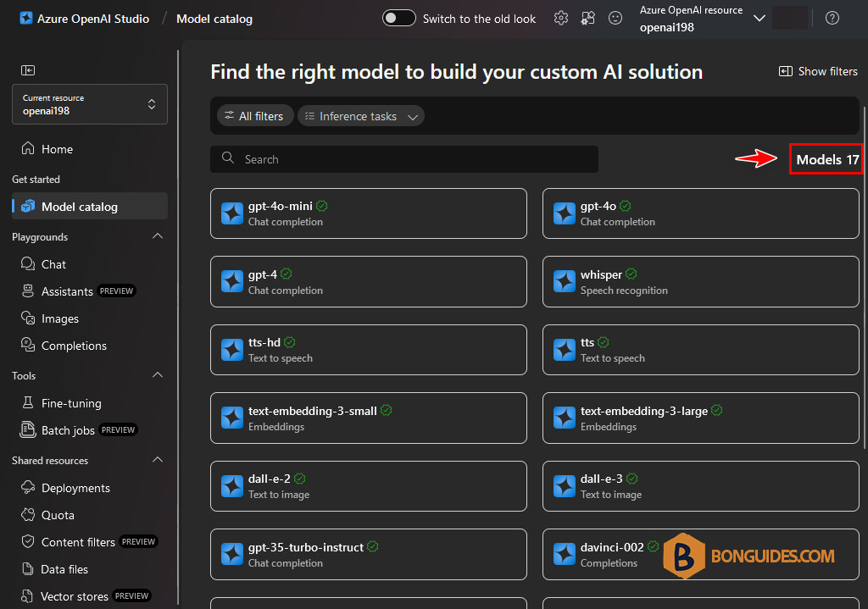
Task: Open Content filters page
Action: (x=90, y=542)
